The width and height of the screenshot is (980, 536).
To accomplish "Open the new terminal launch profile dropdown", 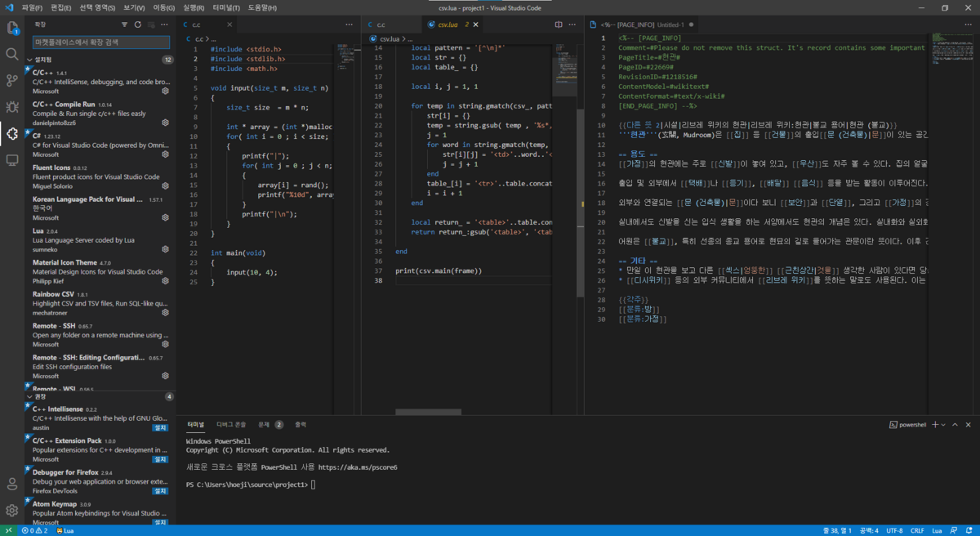I will [x=944, y=425].
